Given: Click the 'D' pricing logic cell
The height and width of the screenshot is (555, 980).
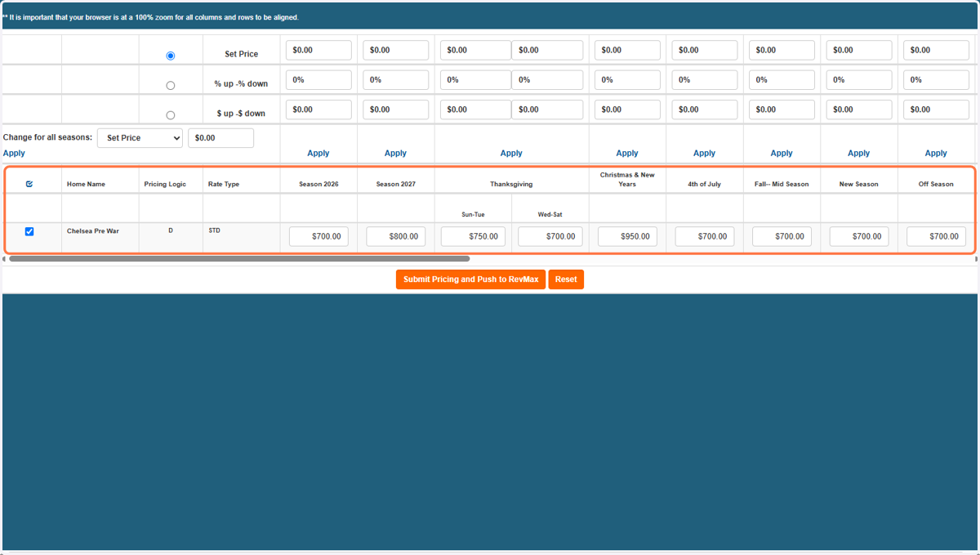Looking at the screenshot, I should 171,231.
